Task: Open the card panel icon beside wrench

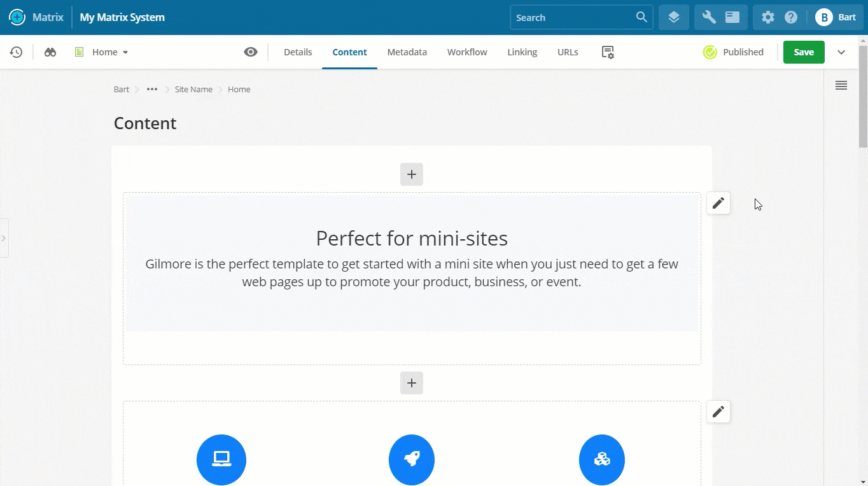Action: [x=732, y=17]
